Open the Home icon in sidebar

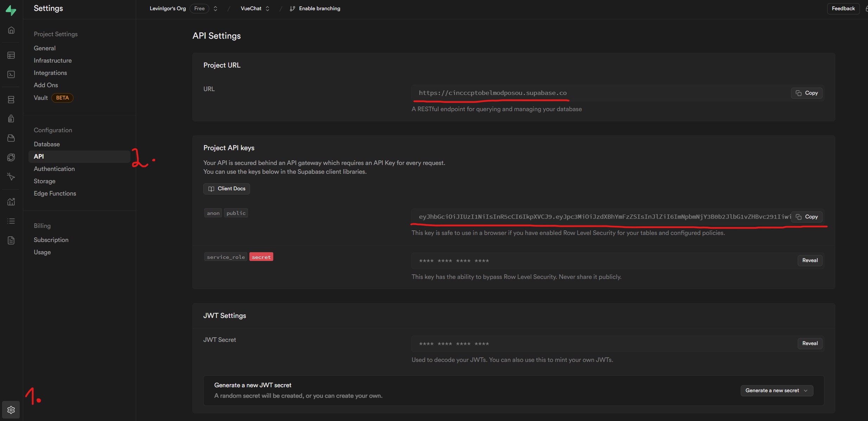[11, 30]
